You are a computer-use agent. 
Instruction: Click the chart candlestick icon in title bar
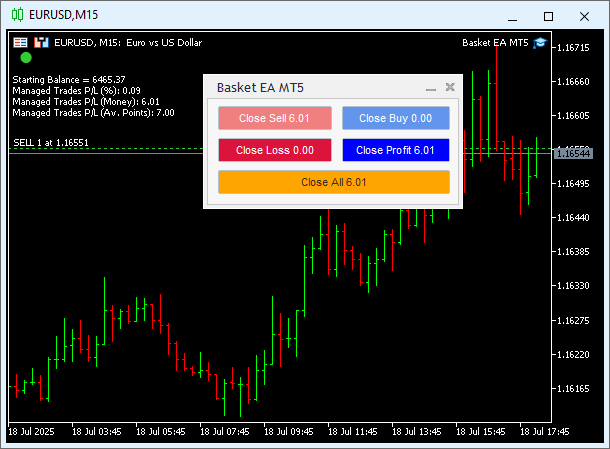[x=17, y=15]
